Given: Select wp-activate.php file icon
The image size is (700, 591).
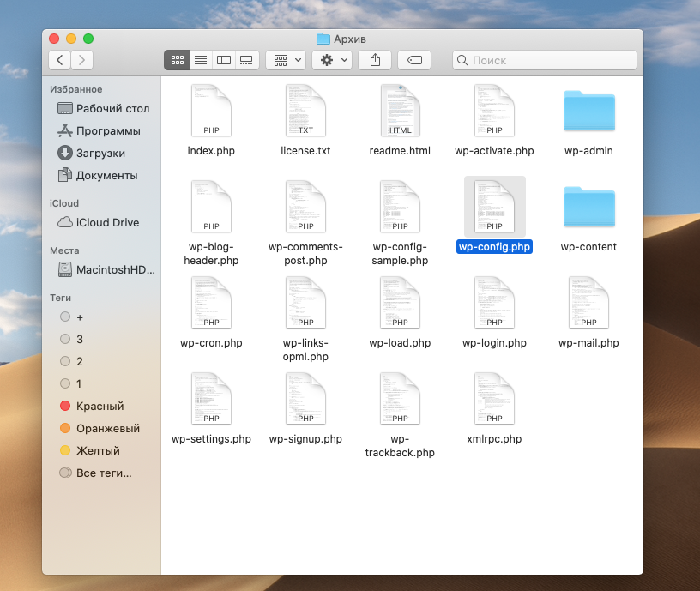Looking at the screenshot, I should [x=494, y=111].
